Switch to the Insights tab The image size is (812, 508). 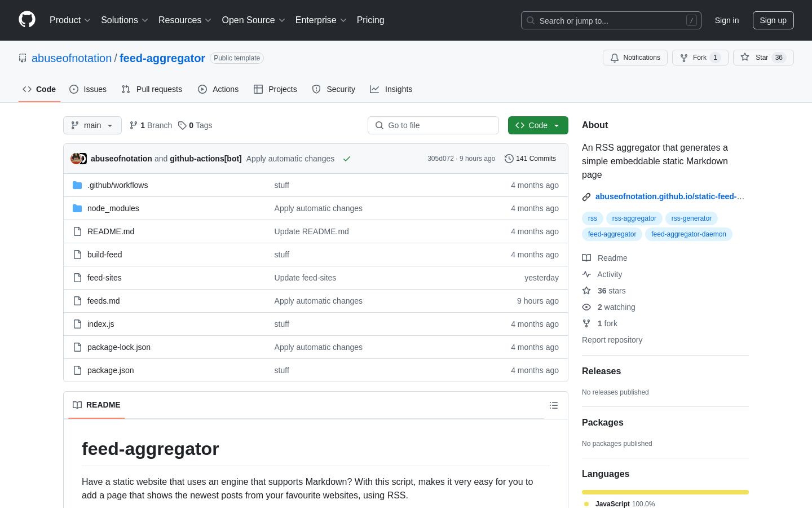click(x=391, y=89)
